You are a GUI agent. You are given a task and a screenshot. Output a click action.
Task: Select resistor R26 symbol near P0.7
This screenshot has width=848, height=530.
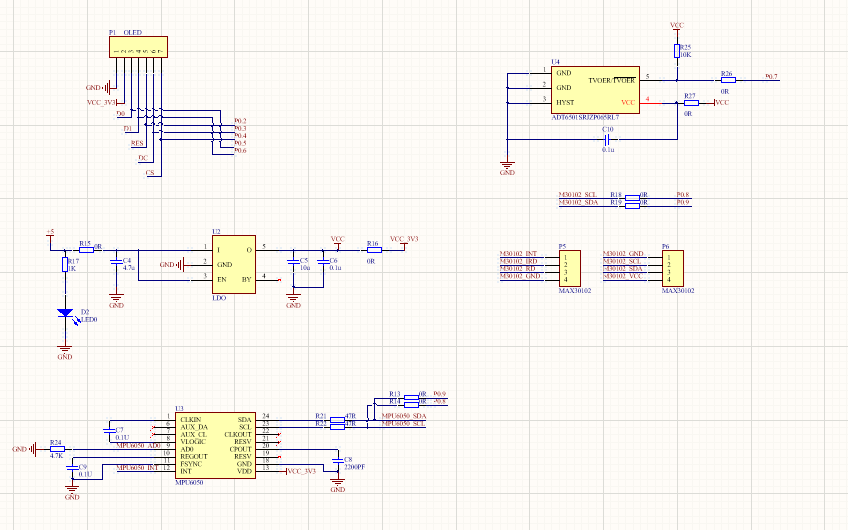(x=728, y=80)
